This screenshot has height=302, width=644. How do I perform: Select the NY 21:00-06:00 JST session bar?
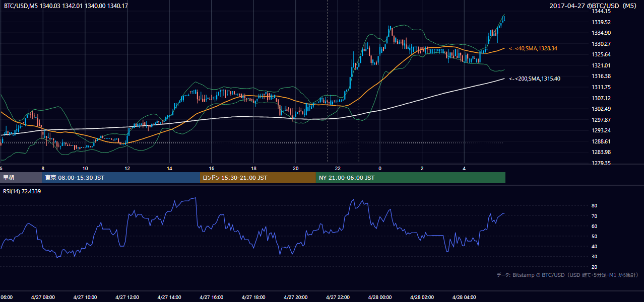point(411,178)
